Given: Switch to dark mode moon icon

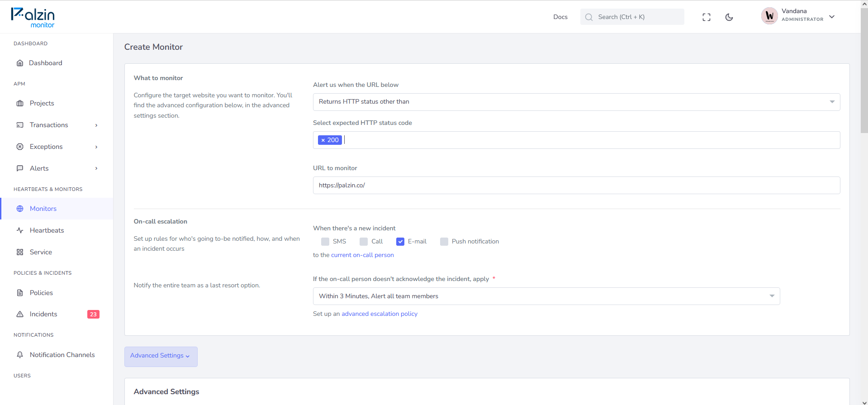Looking at the screenshot, I should (x=729, y=17).
